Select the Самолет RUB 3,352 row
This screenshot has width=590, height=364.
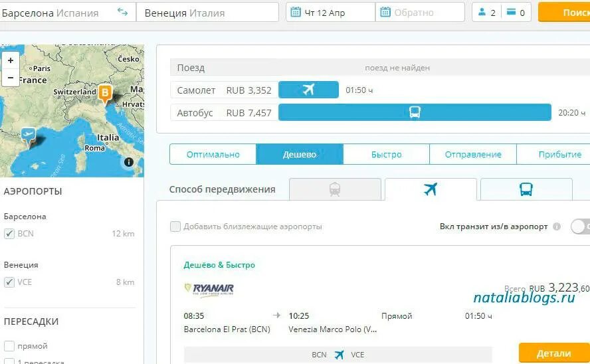(225, 90)
